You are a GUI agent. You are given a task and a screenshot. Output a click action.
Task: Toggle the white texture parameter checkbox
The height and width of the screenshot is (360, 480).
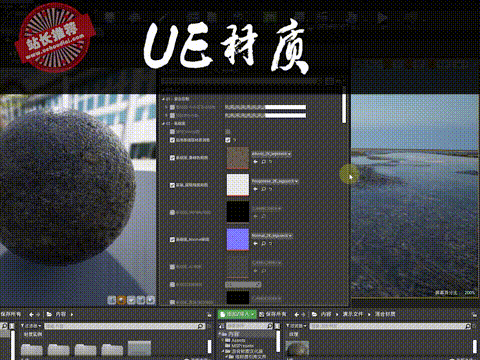click(x=172, y=185)
